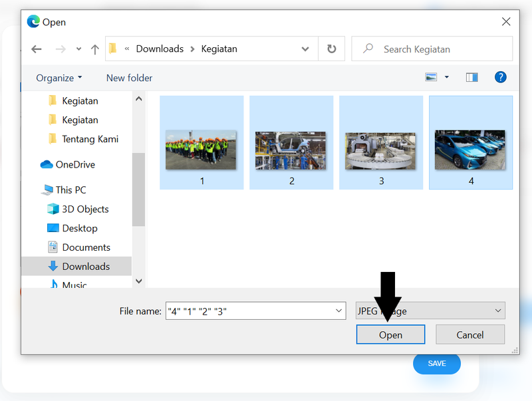Click the OneDrive cloud icon

[47, 164]
